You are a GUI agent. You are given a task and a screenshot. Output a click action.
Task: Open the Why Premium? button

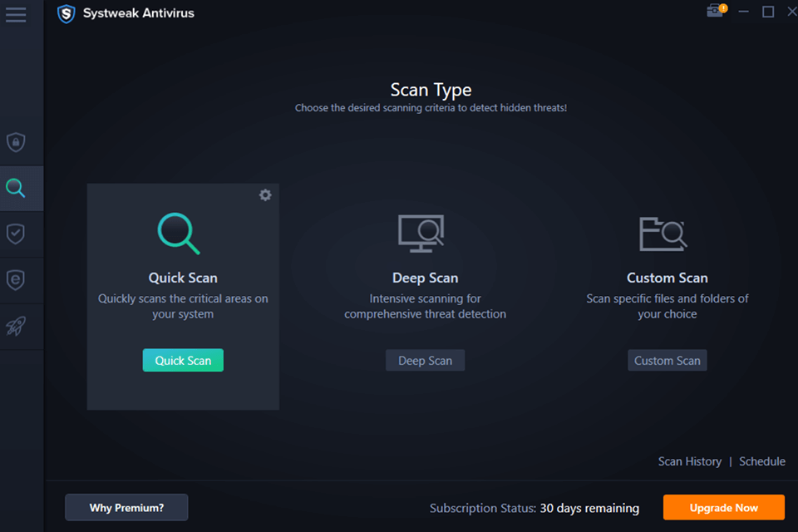point(126,508)
